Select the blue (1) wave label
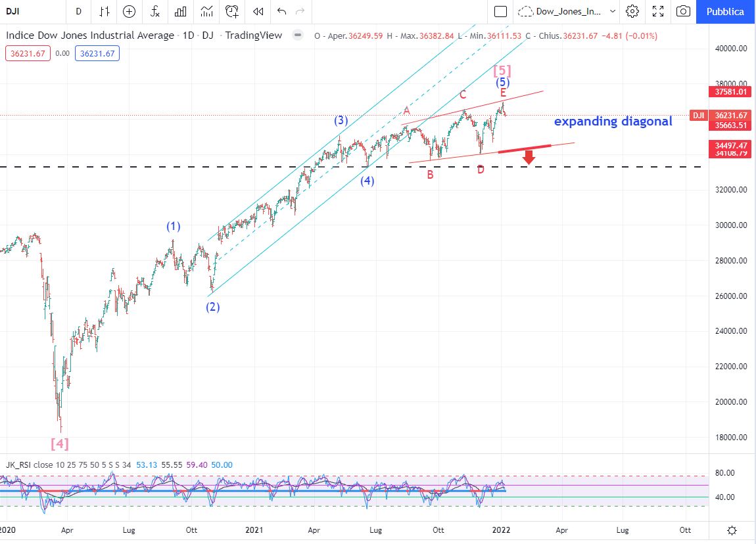 pyautogui.click(x=174, y=226)
